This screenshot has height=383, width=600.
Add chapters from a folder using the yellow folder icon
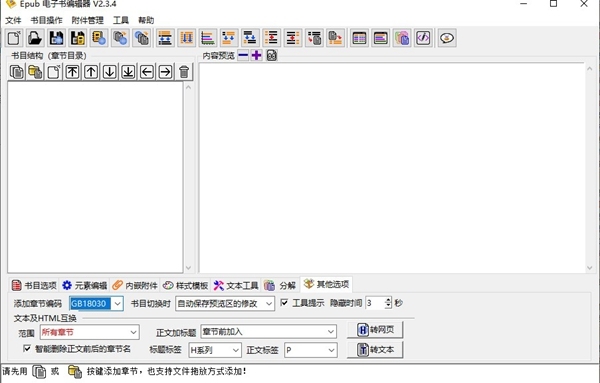pos(35,72)
